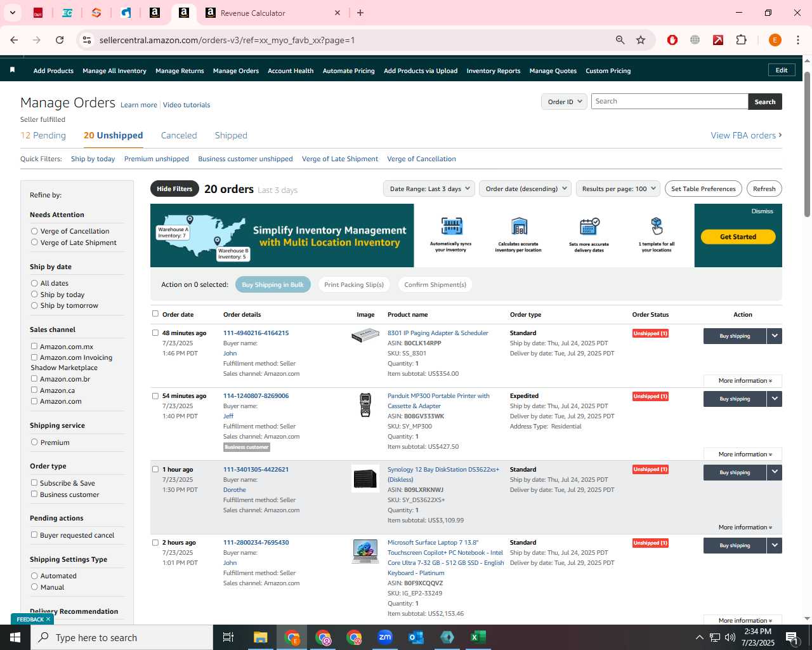Expand Buy shipping arrow for Panduit MP300 order
Image resolution: width=812 pixels, height=650 pixels.
tap(774, 399)
